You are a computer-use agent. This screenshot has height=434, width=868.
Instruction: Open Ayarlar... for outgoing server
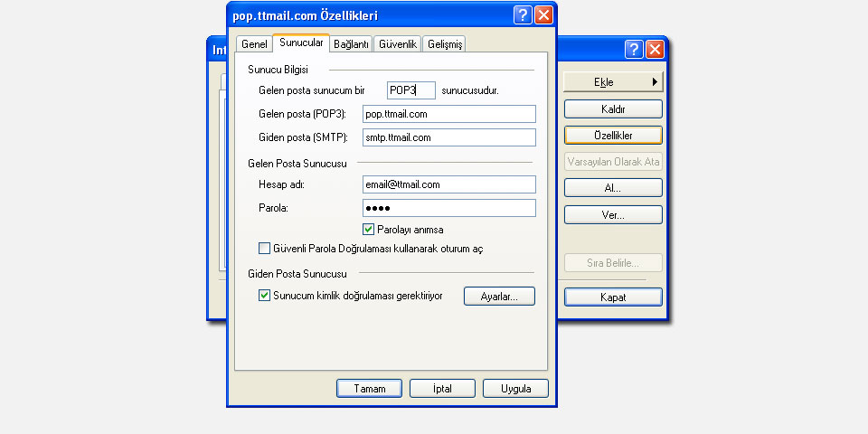pyautogui.click(x=499, y=297)
